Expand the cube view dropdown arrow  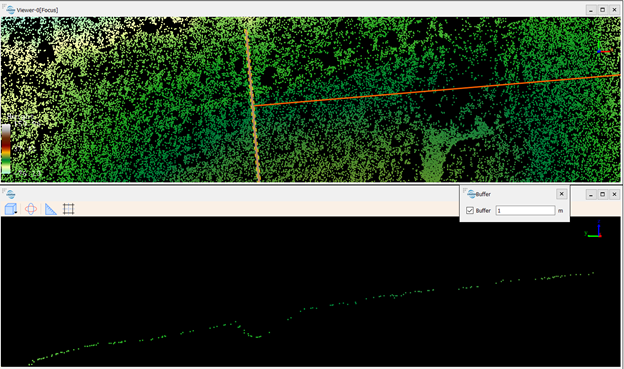[x=16, y=213]
